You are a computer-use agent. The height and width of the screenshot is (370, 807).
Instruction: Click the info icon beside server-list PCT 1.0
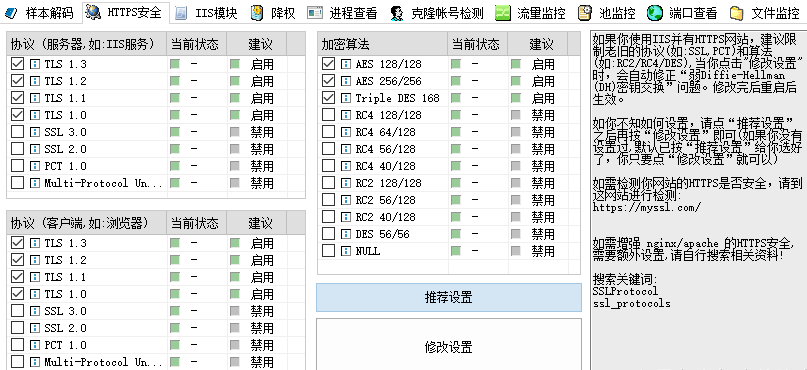pos(34,166)
